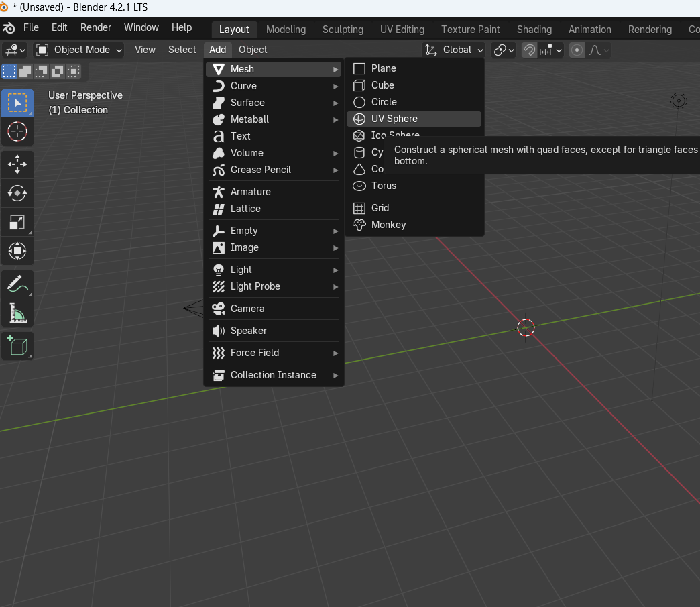Viewport: 700px width, 607px height.
Task: Click the Blender logo menu icon
Action: tap(9, 27)
